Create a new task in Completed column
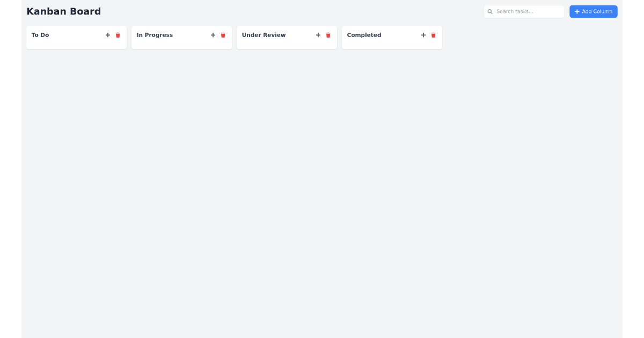Screen dimensions: 644x338 coord(423,35)
